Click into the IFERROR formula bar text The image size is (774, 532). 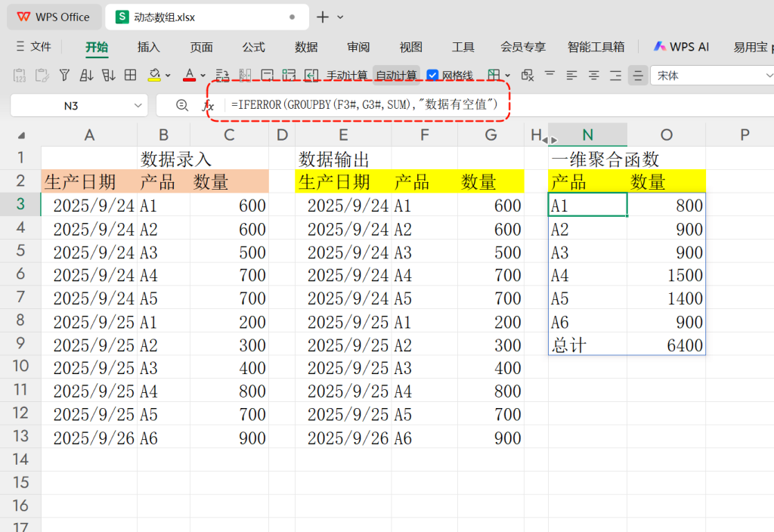[364, 104]
